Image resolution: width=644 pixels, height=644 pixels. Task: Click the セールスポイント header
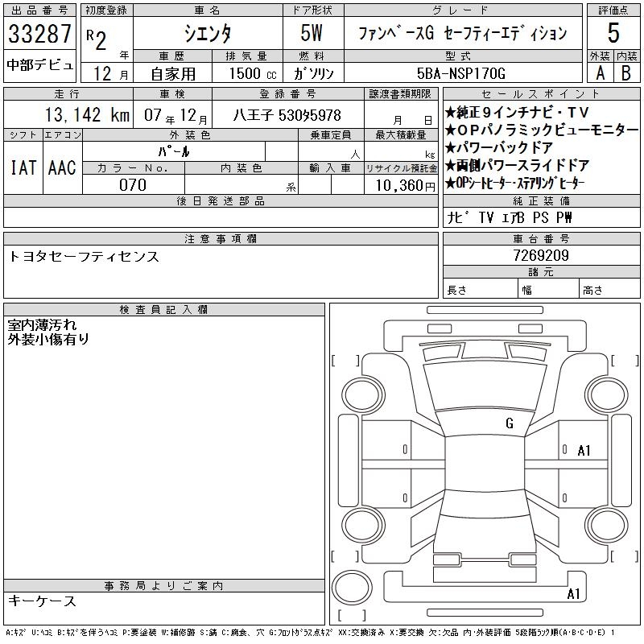tap(541, 94)
